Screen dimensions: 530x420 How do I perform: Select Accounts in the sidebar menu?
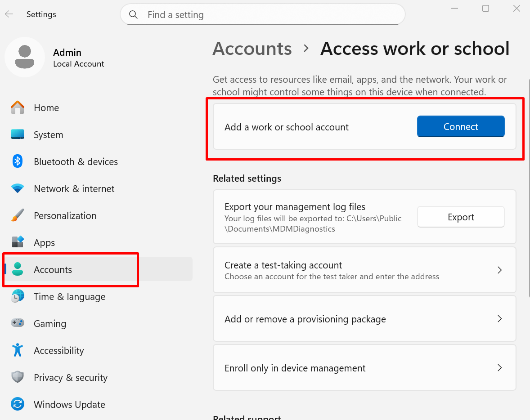coord(53,269)
